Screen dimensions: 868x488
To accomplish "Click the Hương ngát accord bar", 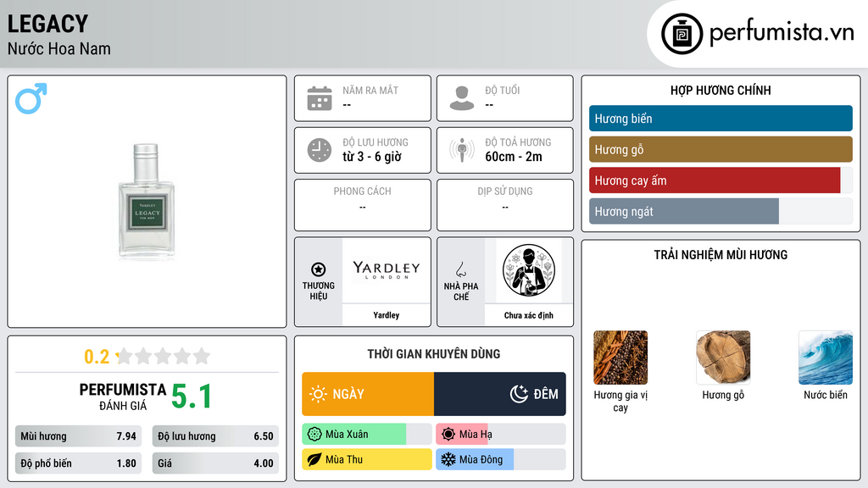I will pos(721,211).
